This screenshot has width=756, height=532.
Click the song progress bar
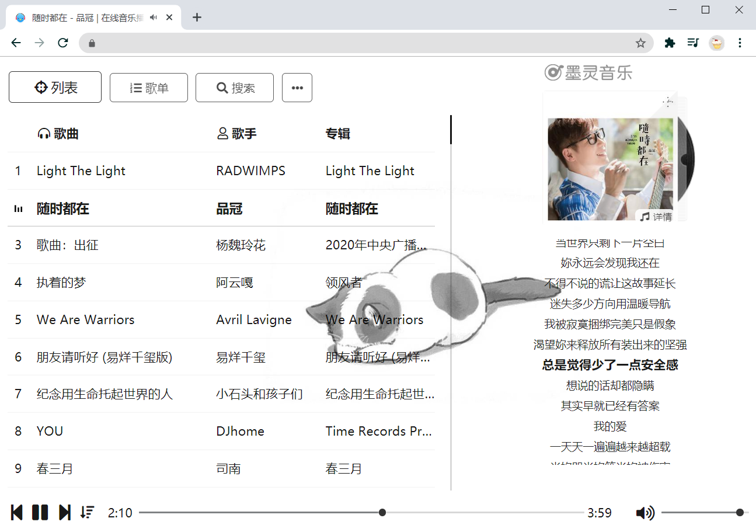361,513
